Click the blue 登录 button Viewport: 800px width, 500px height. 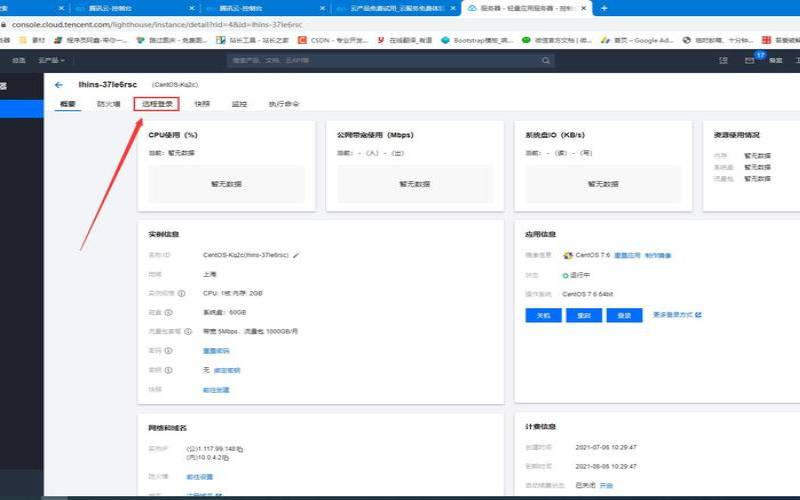click(624, 315)
